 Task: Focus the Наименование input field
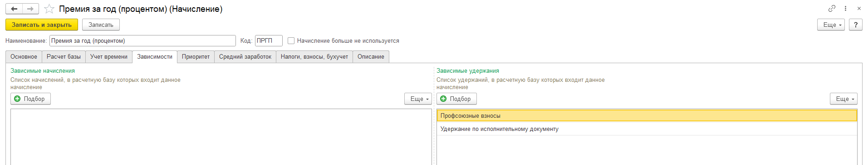coord(142,41)
